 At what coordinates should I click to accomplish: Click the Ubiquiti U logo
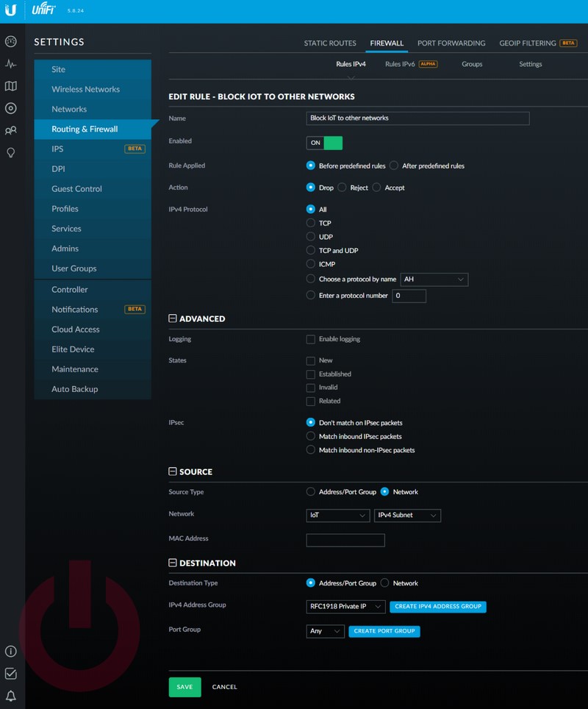[11, 10]
